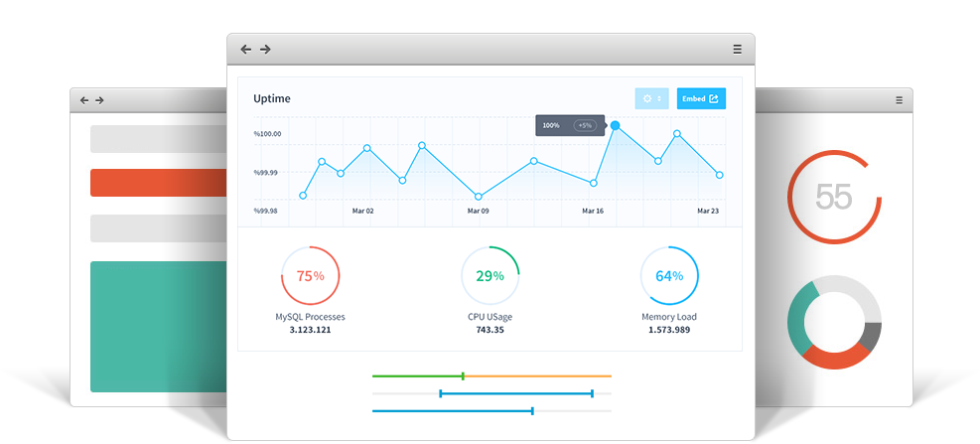Click the handle of the bottom blue slider
980x444 pixels.
click(533, 410)
